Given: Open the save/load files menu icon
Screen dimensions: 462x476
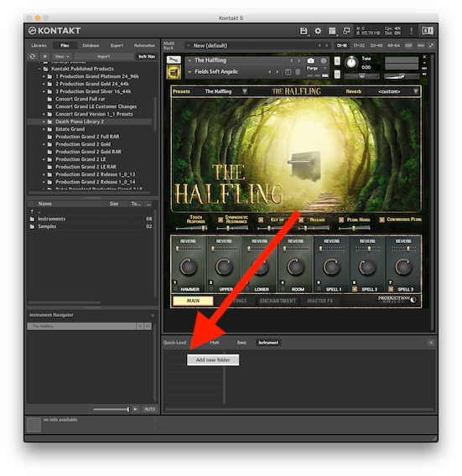Looking at the screenshot, I should [x=304, y=31].
